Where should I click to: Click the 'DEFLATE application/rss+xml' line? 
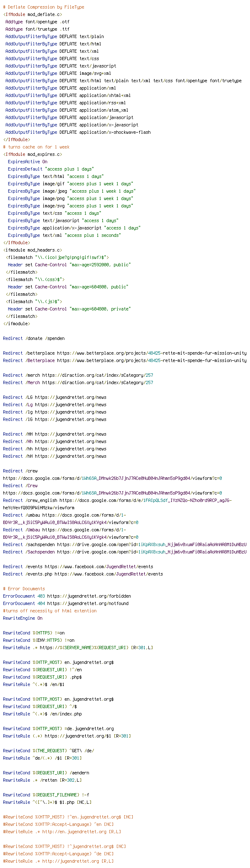(x=66, y=103)
